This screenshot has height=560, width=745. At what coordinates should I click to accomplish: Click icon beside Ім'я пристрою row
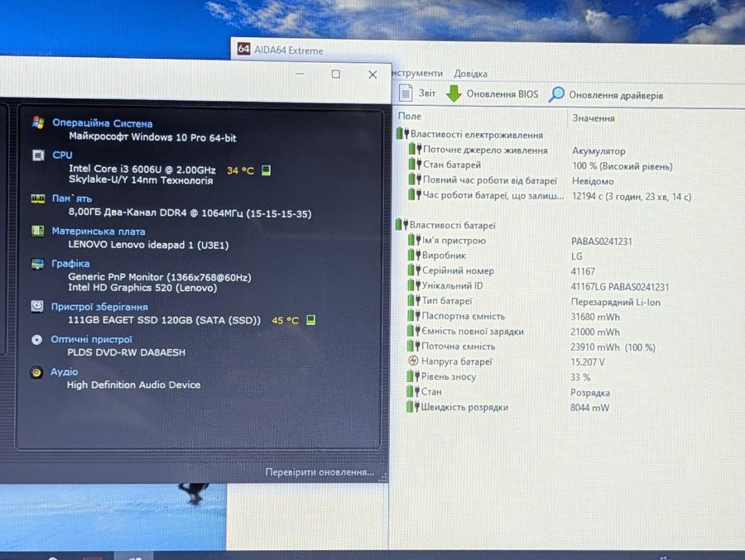414,240
